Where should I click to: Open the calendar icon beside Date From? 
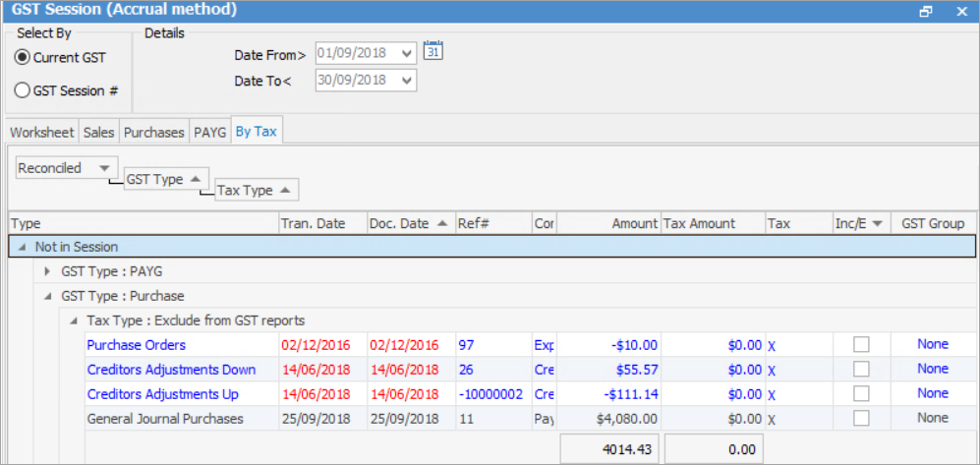coord(433,51)
